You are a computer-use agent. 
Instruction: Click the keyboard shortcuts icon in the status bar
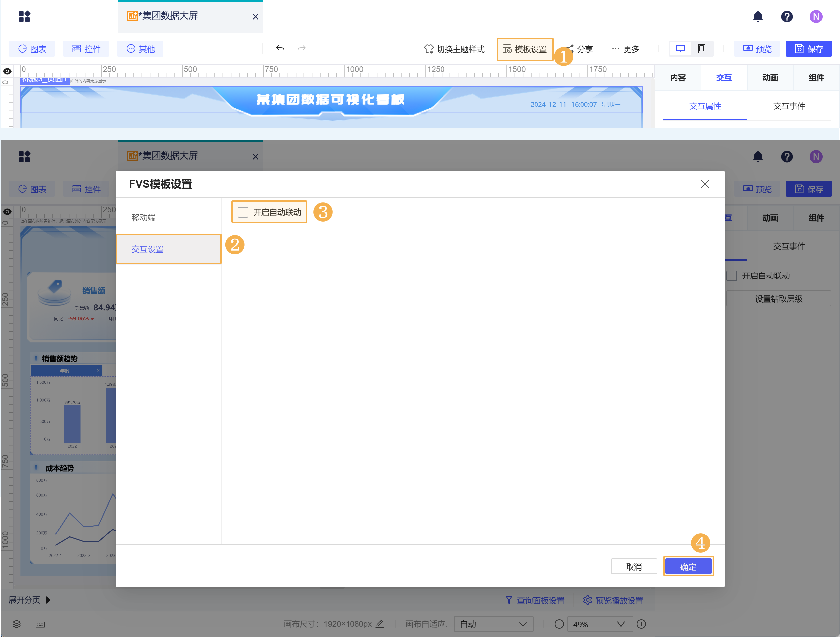40,624
